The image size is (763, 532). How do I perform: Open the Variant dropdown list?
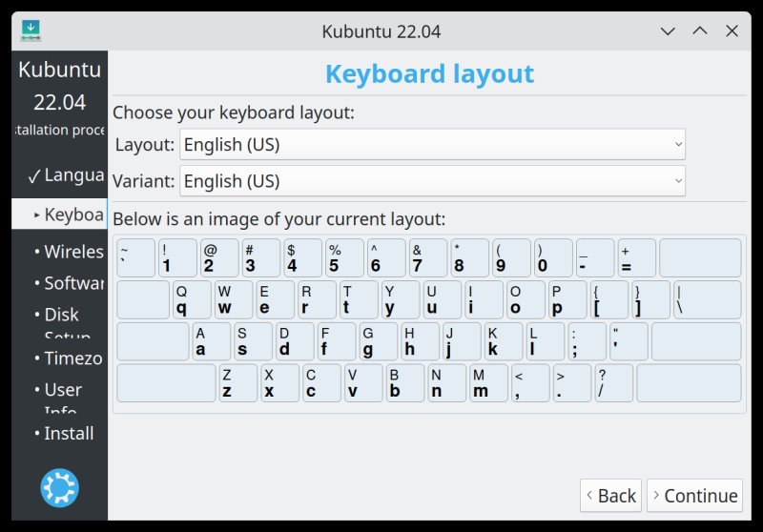pyautogui.click(x=432, y=181)
